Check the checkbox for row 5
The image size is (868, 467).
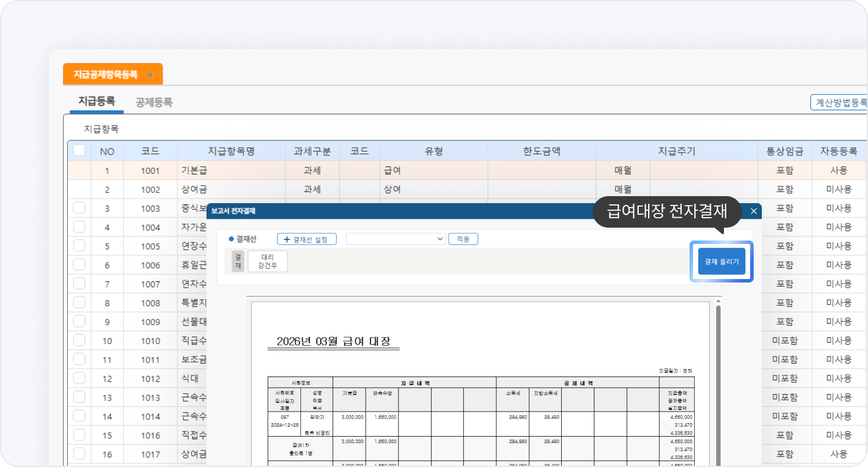pyautogui.click(x=79, y=246)
